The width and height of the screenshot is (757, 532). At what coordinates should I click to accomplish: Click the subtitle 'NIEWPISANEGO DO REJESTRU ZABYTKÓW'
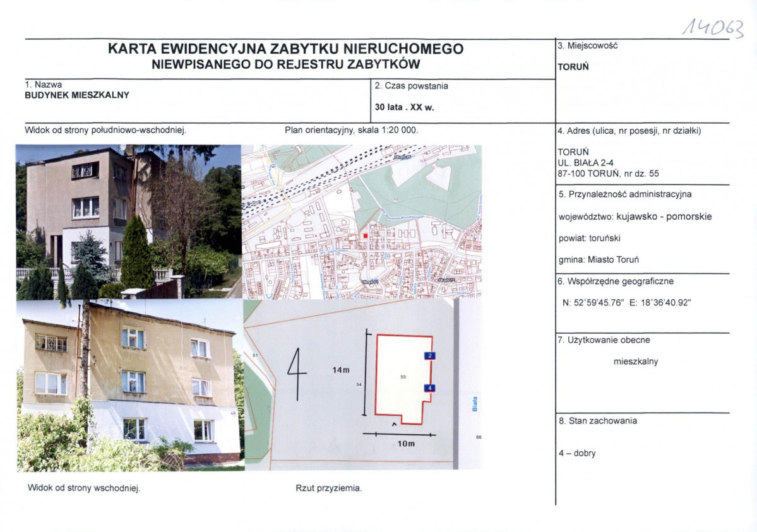point(286,64)
